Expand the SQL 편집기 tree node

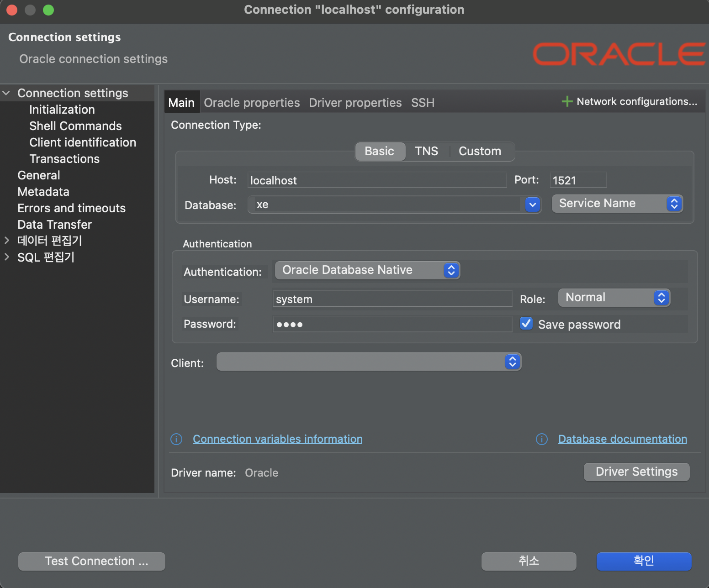tap(6, 257)
